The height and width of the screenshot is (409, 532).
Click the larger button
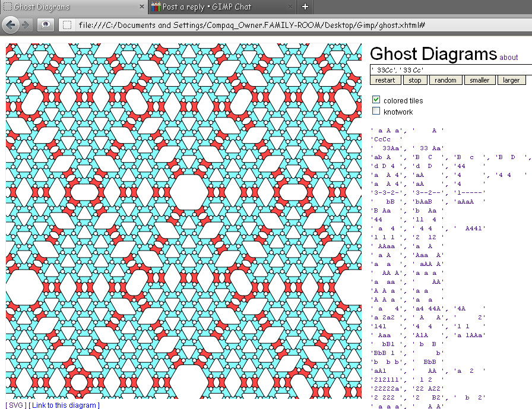pos(511,80)
